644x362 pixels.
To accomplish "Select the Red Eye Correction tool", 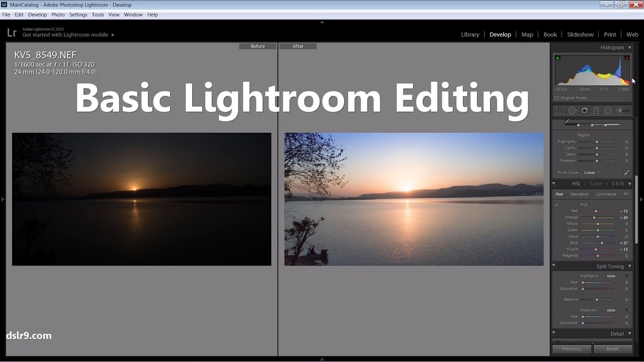I will coord(585,111).
